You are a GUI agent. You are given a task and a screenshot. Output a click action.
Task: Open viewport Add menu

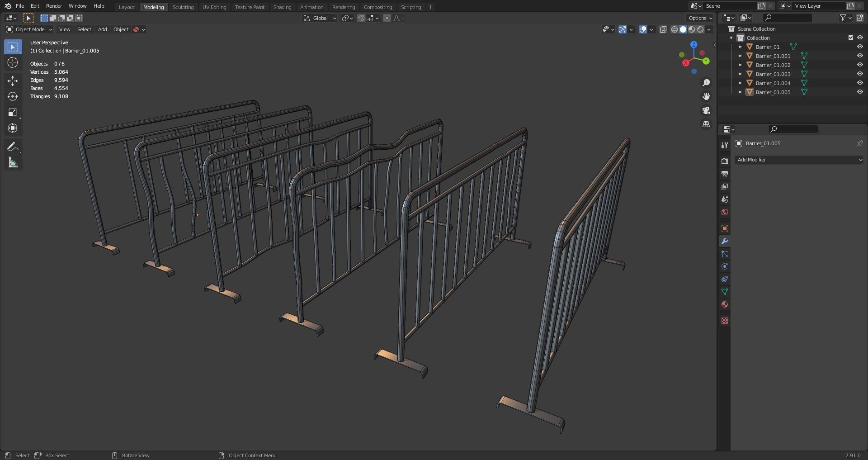[103, 29]
